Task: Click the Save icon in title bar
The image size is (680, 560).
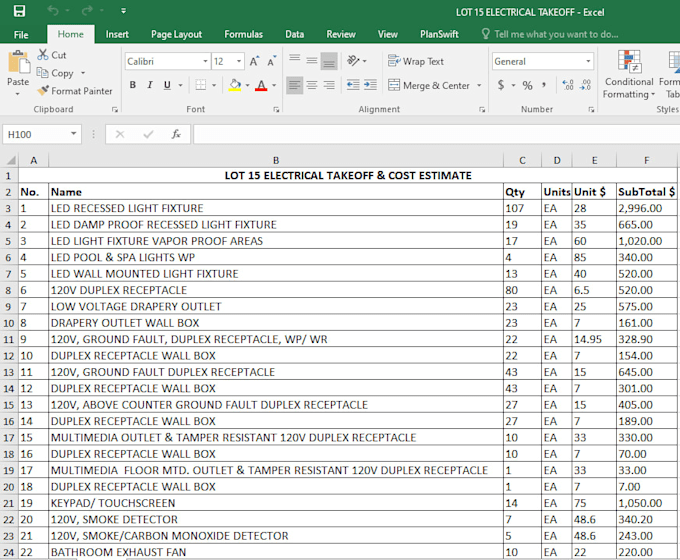Action: coord(20,11)
